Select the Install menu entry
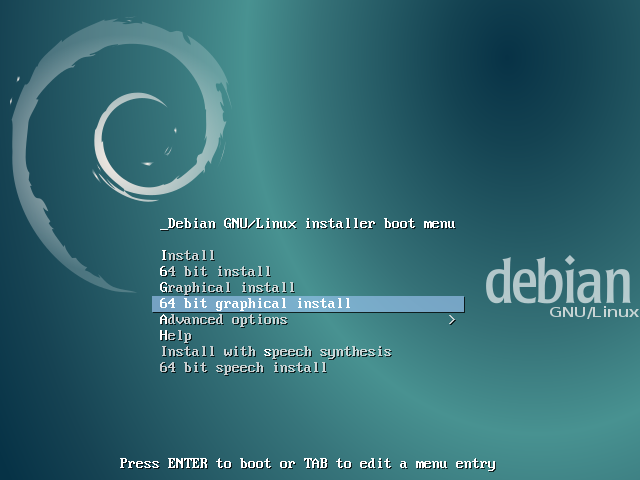Image resolution: width=640 pixels, height=480 pixels. tap(187, 256)
